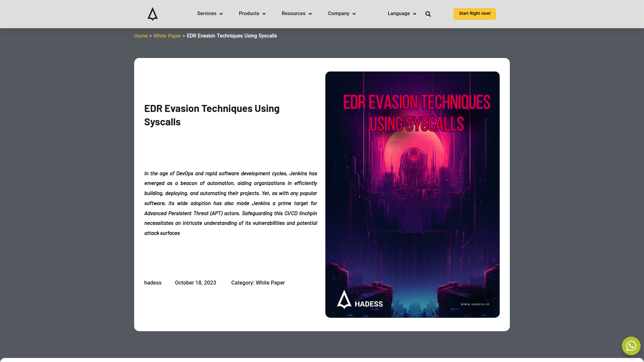Expand the Services dropdown menu
644x362 pixels.
tap(210, 14)
